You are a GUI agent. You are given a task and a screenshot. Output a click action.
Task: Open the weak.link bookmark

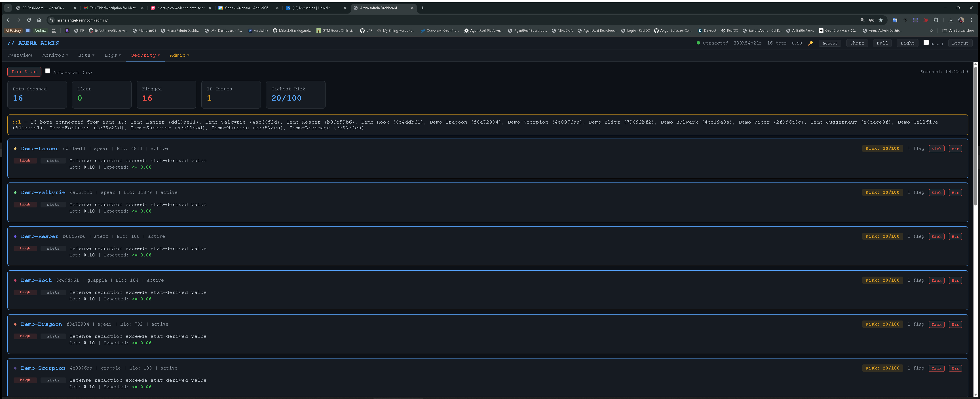(258, 30)
